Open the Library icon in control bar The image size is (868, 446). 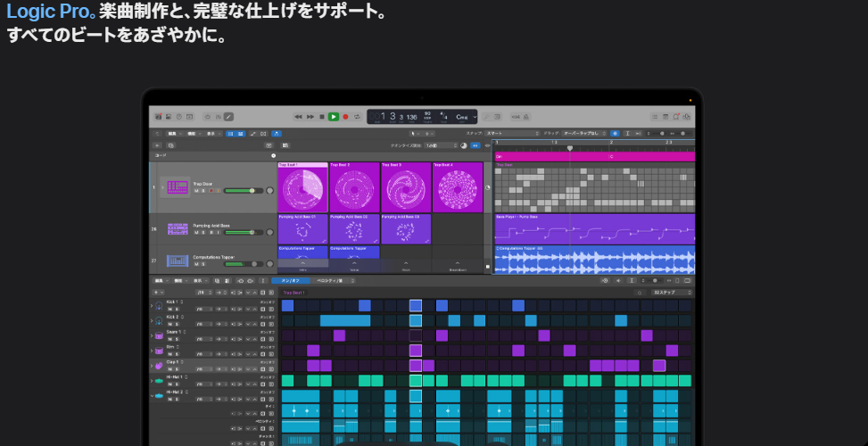click(157, 117)
